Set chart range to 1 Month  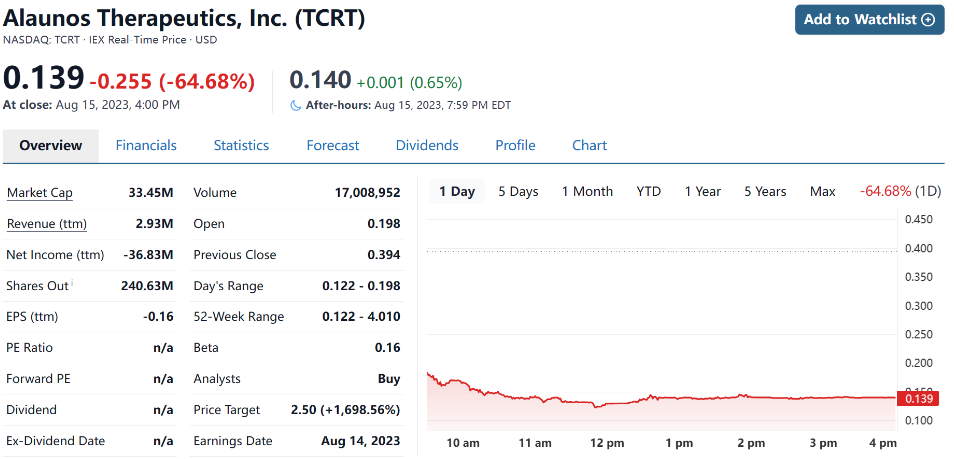[x=587, y=191]
